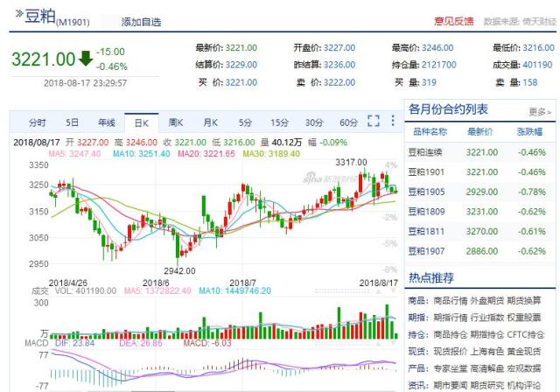Click the three-dot chart options icon
The height and width of the screenshot is (392, 560).
[391, 122]
